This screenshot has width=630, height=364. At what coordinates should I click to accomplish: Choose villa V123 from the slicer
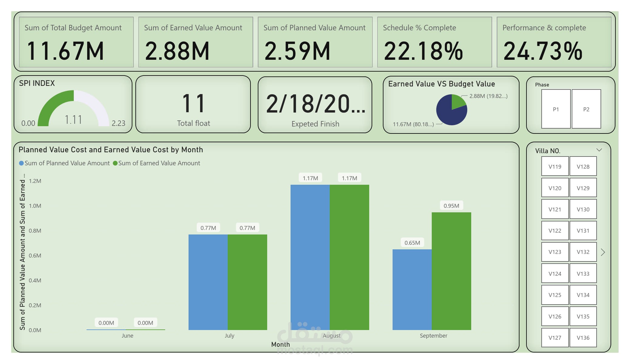pos(555,252)
